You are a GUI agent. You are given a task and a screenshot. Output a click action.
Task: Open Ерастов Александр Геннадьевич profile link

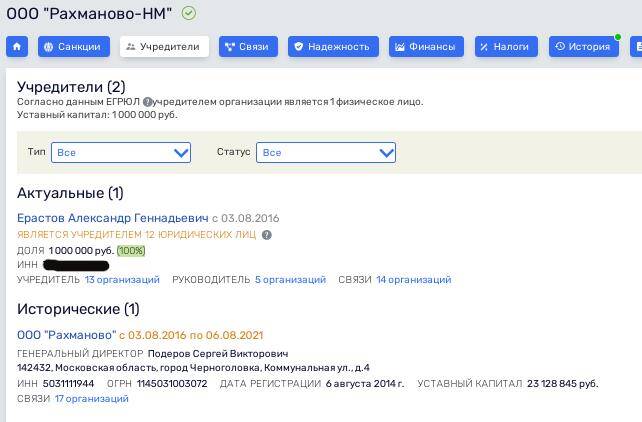[112, 218]
